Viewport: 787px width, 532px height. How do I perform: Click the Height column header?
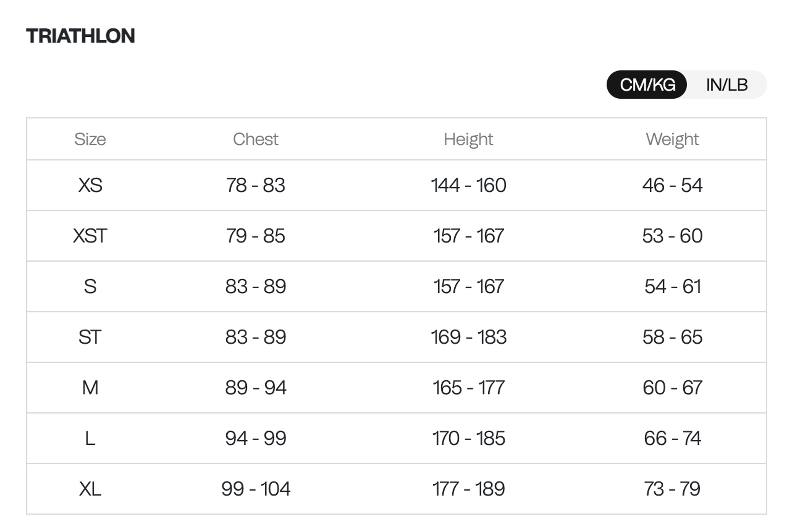tap(468, 139)
